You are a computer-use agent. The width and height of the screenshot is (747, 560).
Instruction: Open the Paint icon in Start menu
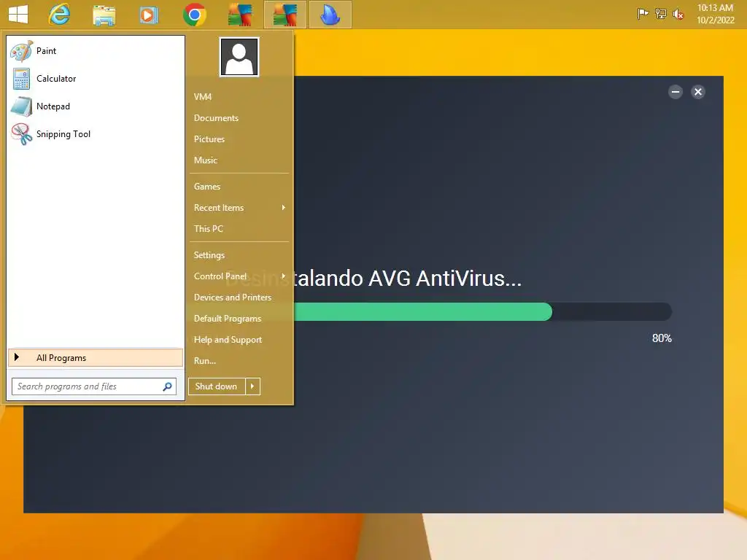[x=21, y=51]
